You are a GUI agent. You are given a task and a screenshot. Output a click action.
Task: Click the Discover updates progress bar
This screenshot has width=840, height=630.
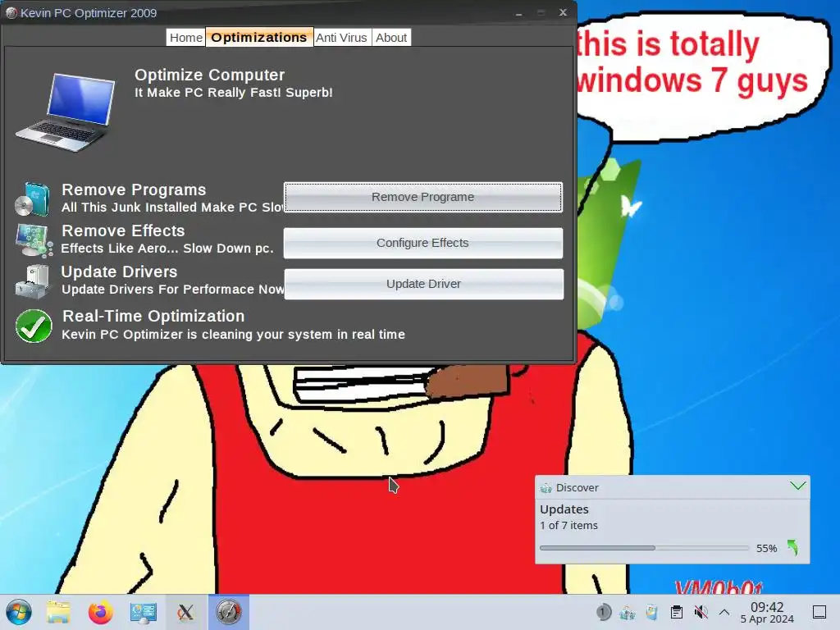coord(644,548)
